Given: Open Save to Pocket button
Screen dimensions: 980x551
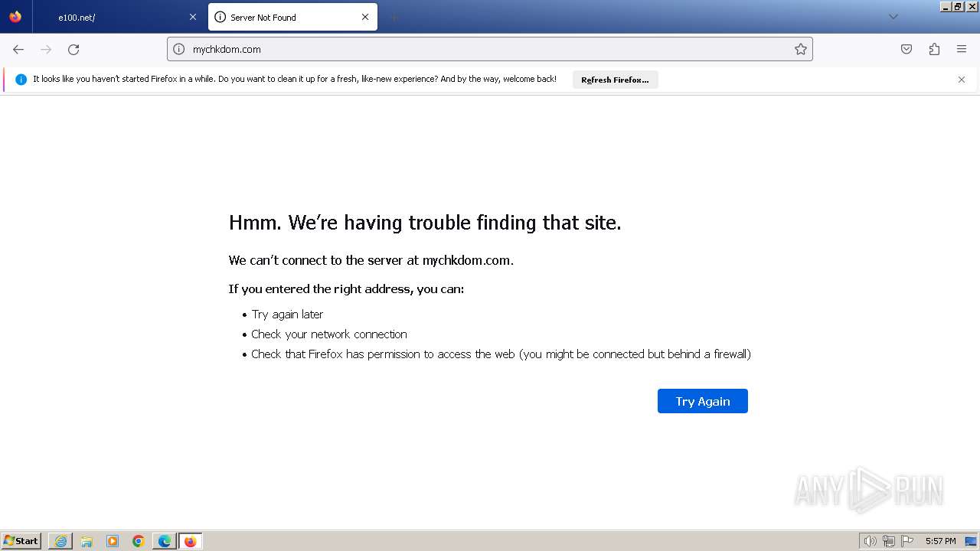Looking at the screenshot, I should [x=906, y=49].
